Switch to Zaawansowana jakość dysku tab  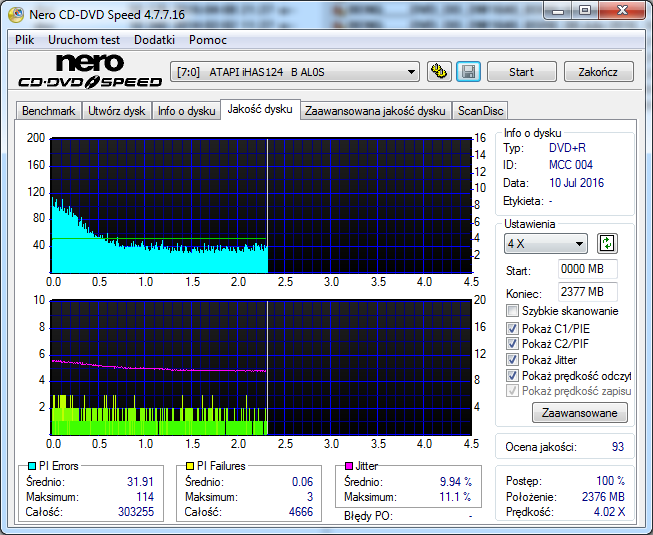(x=375, y=111)
